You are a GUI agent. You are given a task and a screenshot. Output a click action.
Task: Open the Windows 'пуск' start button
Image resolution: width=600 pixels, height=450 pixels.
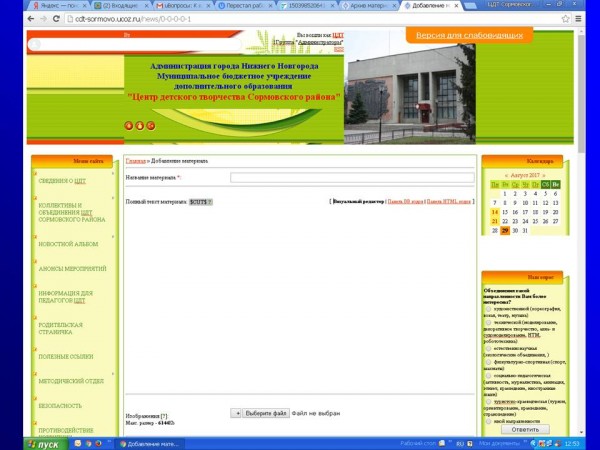pos(45,444)
